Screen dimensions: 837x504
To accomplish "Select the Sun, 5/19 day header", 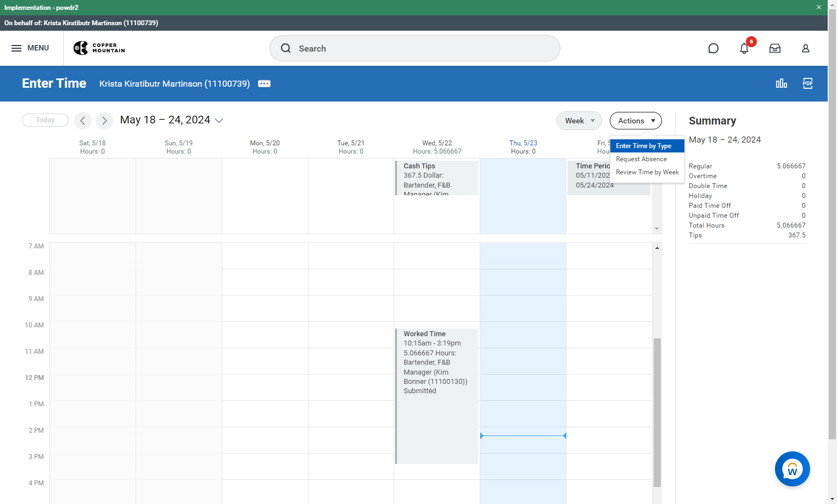I will pos(178,147).
